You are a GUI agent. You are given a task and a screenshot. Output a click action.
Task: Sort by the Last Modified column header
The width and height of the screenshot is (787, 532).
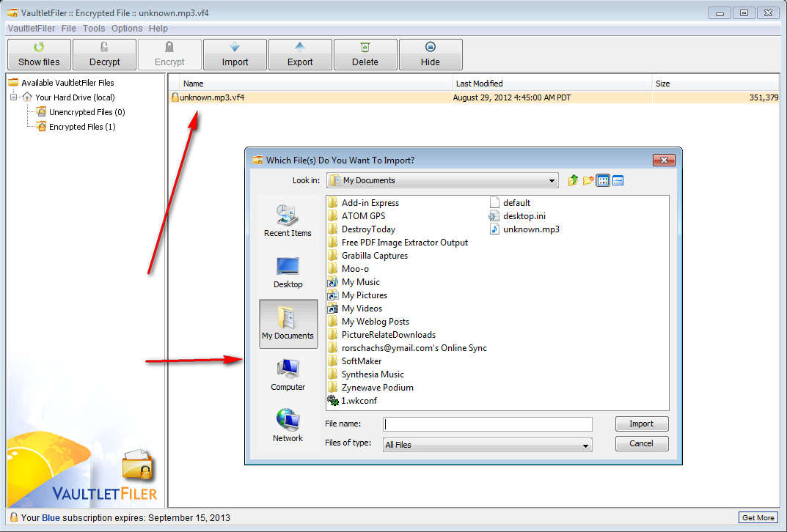[552, 84]
